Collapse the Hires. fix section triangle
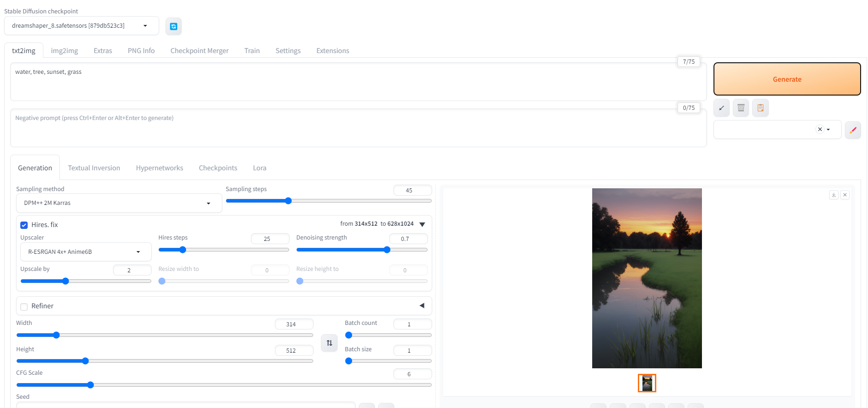This screenshot has height=408, width=868. (x=422, y=224)
